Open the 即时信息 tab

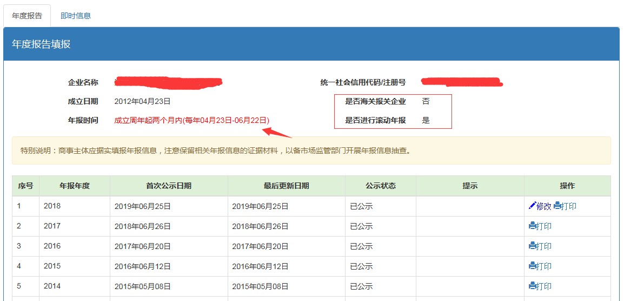(76, 16)
